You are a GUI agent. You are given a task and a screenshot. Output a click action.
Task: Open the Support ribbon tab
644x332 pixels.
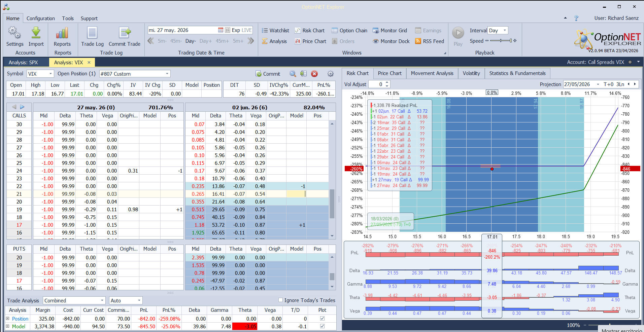pos(89,19)
